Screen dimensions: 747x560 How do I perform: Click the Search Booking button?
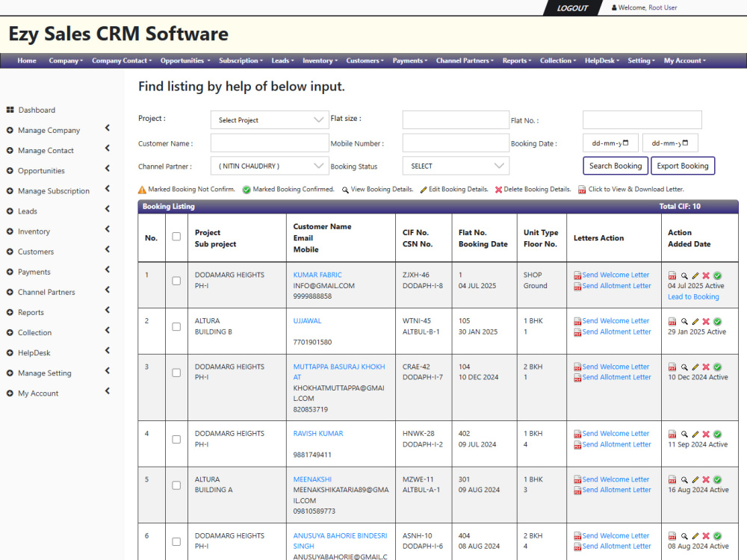point(616,166)
